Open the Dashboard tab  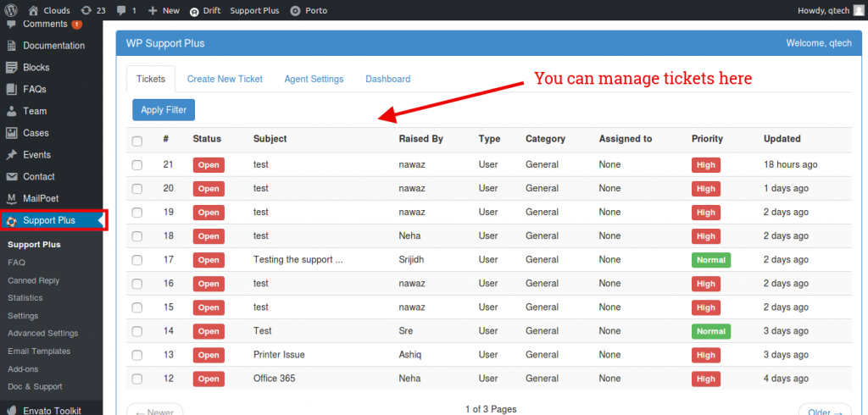[x=388, y=79]
